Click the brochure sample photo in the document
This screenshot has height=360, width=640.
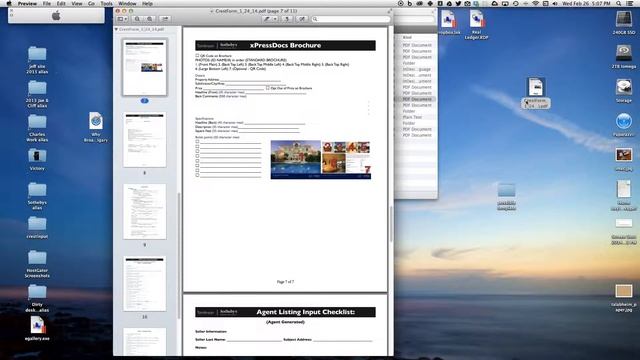(321, 160)
